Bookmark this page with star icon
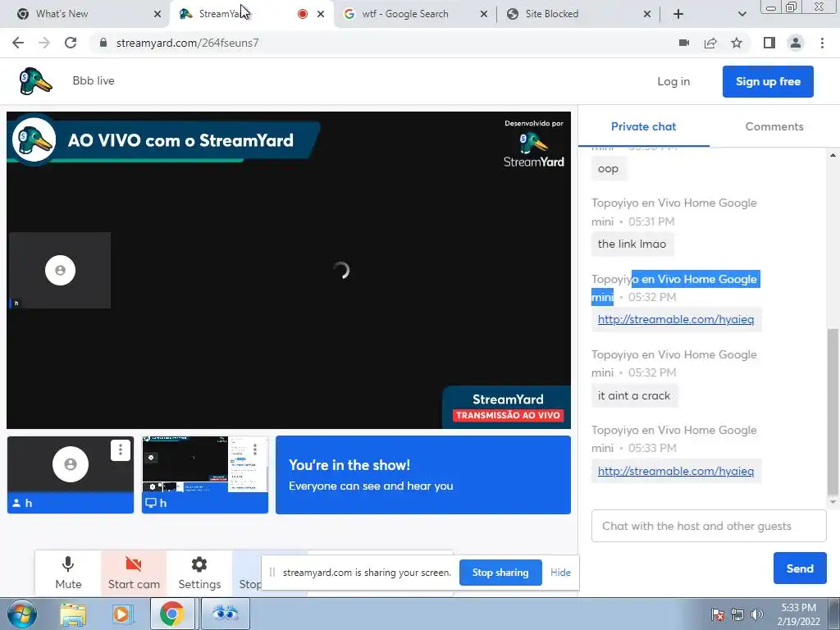 pyautogui.click(x=737, y=43)
